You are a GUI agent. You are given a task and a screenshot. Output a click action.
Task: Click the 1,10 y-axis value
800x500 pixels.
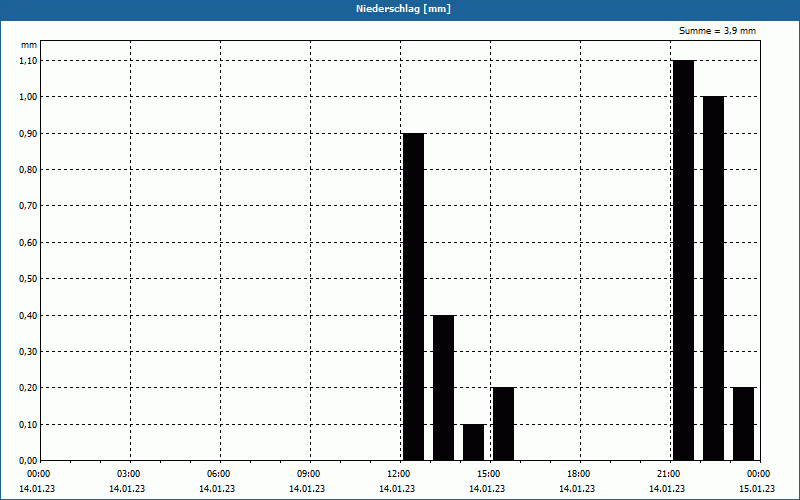[29, 61]
